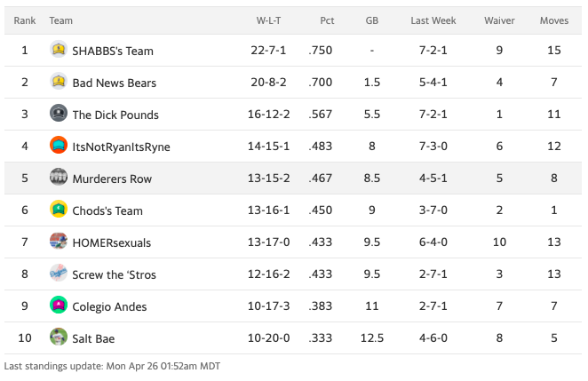The image size is (588, 381).
Task: Click Screw the 'Stros avatar icon
Action: [59, 274]
